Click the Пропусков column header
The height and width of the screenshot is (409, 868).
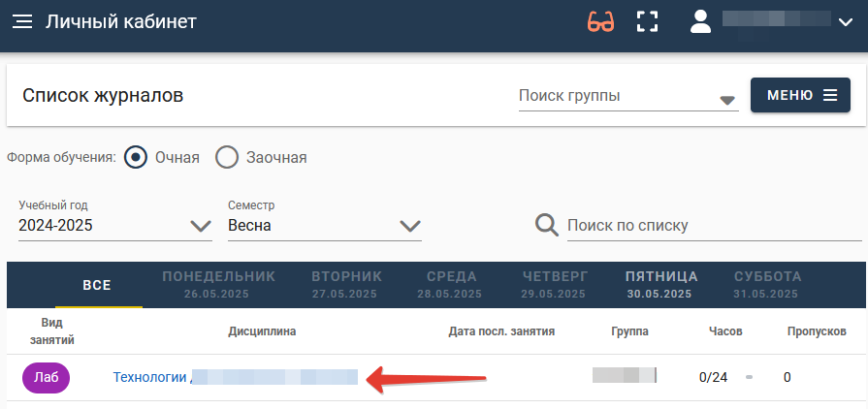pos(817,331)
